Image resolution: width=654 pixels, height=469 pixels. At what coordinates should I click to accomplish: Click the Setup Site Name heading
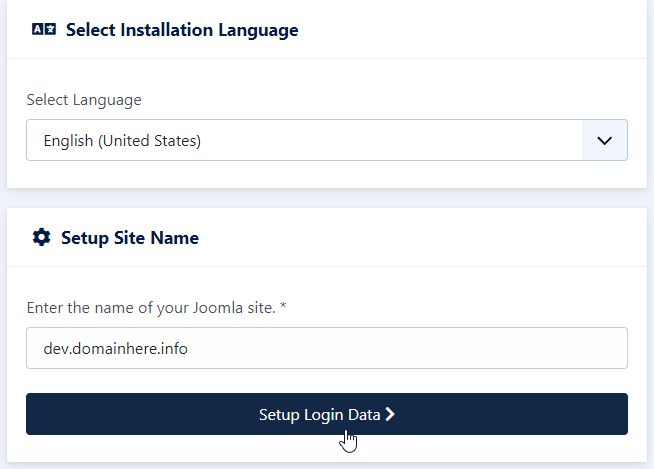click(130, 238)
